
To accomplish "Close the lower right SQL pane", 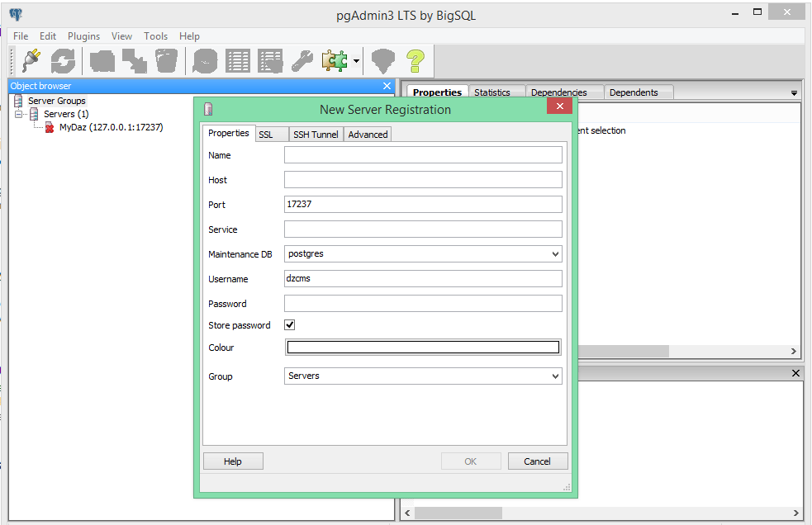I will 796,373.
